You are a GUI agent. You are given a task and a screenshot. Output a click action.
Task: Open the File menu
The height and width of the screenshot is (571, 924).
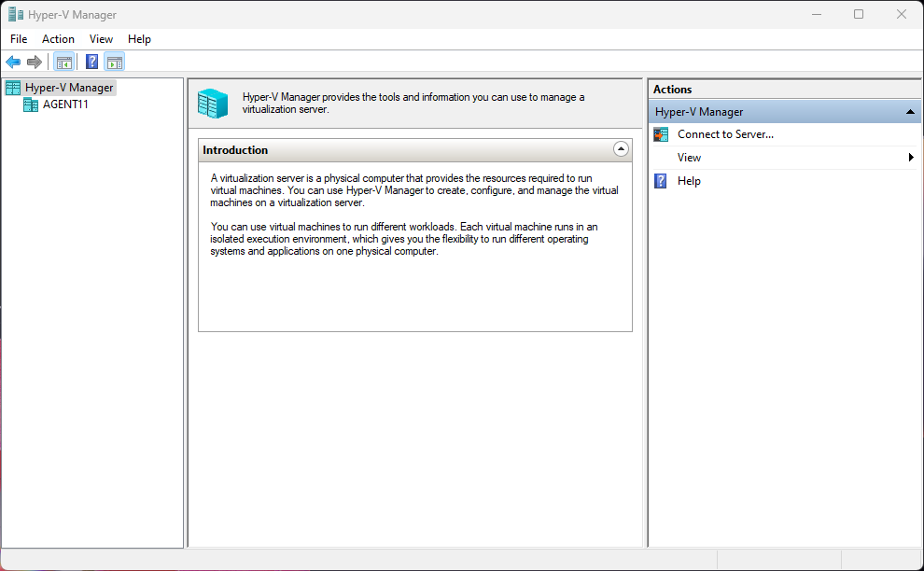[x=19, y=39]
